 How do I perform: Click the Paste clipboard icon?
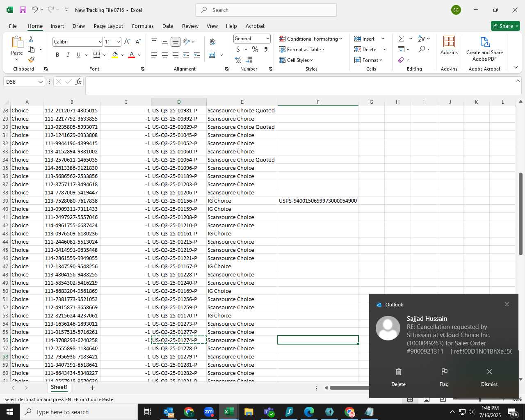17,43
